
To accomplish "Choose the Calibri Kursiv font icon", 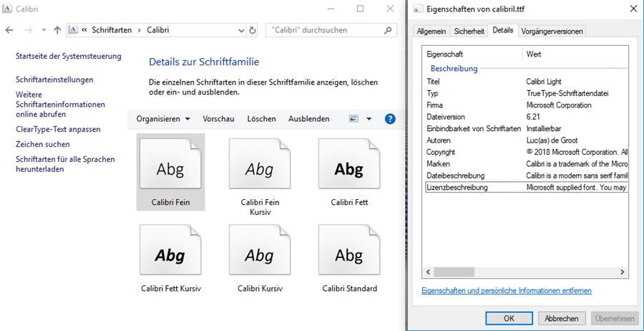I will tap(259, 254).
